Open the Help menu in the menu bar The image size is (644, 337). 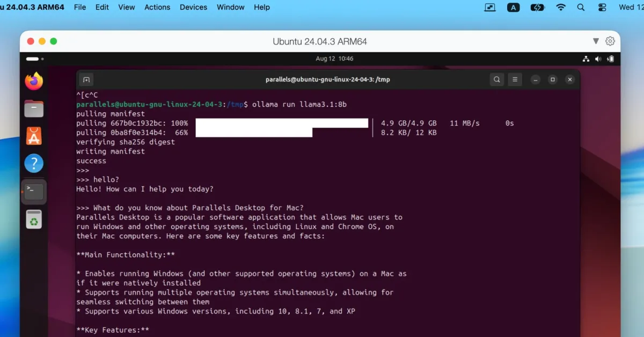262,8
